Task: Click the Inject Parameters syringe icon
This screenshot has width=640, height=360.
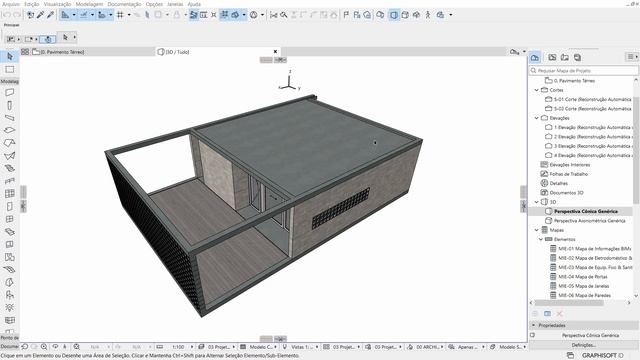Action: 51,15
